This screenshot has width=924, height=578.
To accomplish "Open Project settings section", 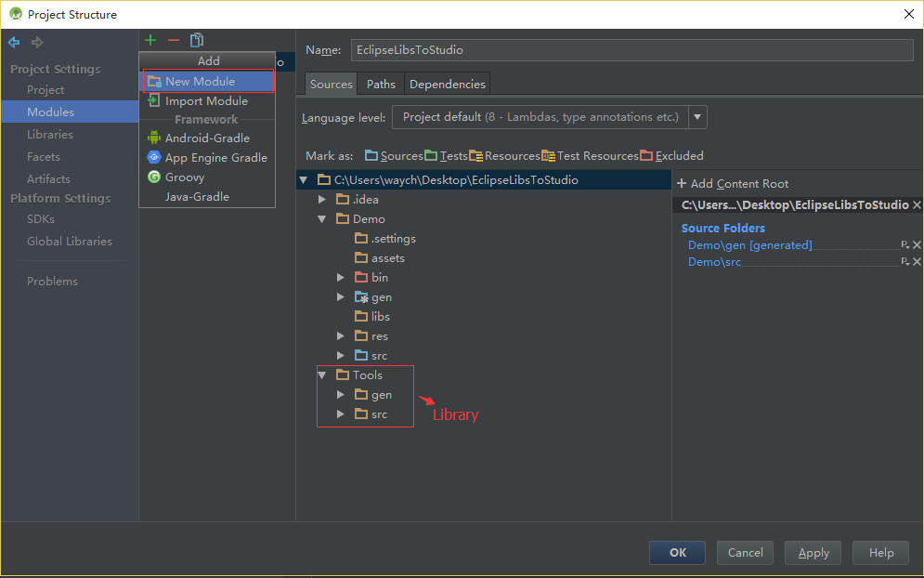I will pos(46,90).
